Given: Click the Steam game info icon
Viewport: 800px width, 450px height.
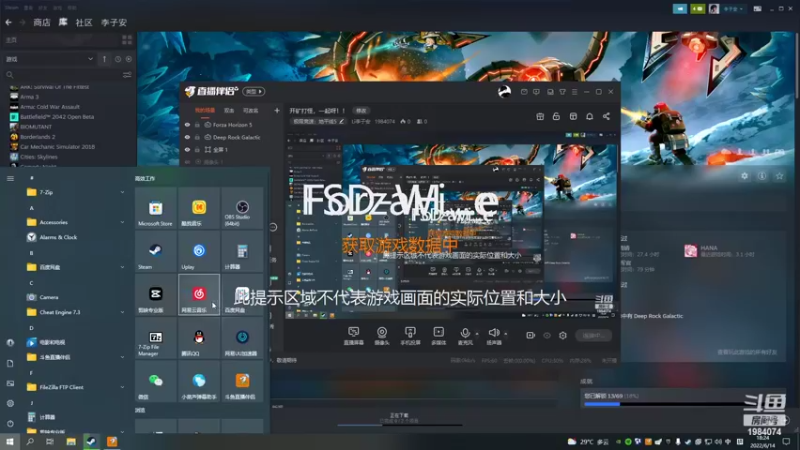Looking at the screenshot, I should tap(762, 176).
